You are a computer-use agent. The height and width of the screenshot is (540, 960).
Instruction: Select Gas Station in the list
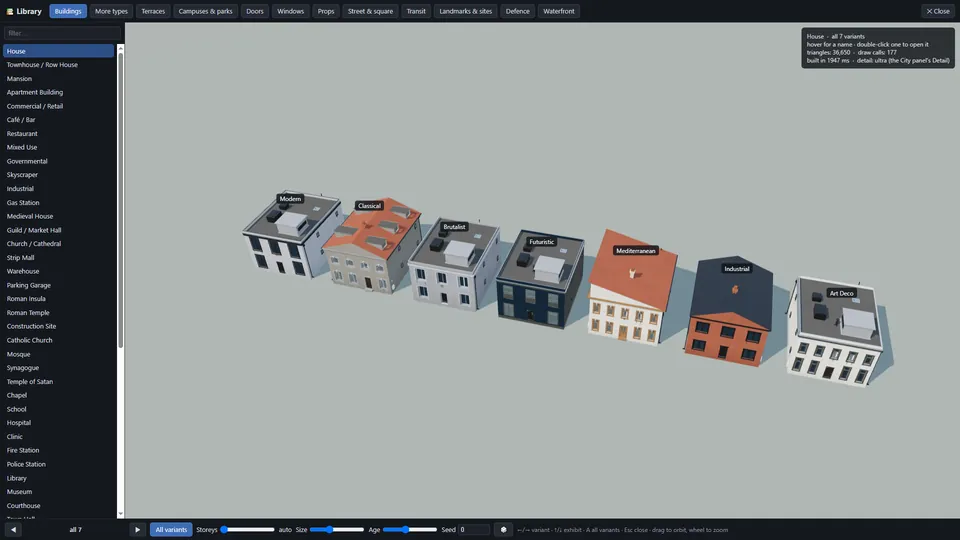click(59, 203)
